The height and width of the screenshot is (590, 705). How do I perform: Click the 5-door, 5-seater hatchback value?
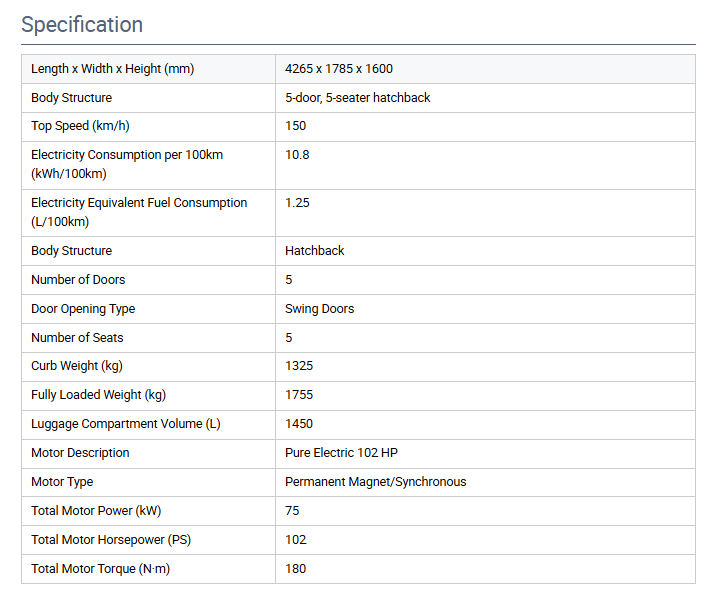click(x=357, y=98)
